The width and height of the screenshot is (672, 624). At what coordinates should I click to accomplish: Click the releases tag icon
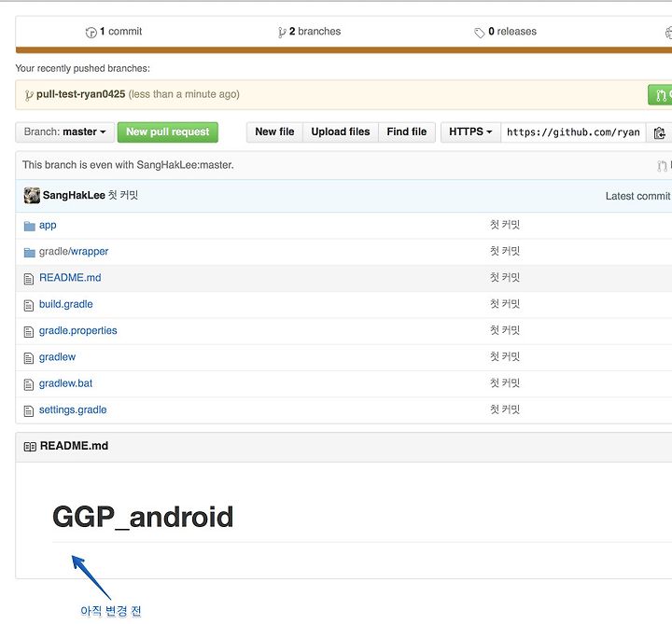(x=479, y=33)
